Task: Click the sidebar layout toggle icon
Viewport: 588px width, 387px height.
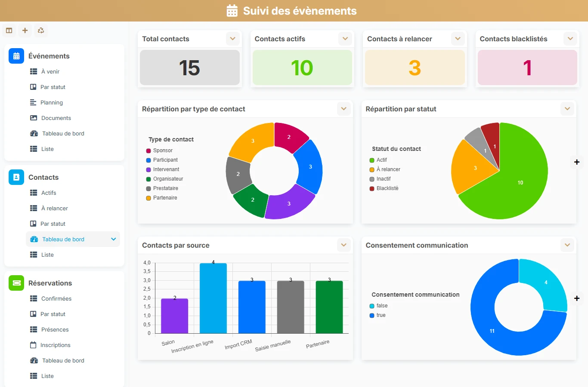Action: click(9, 31)
